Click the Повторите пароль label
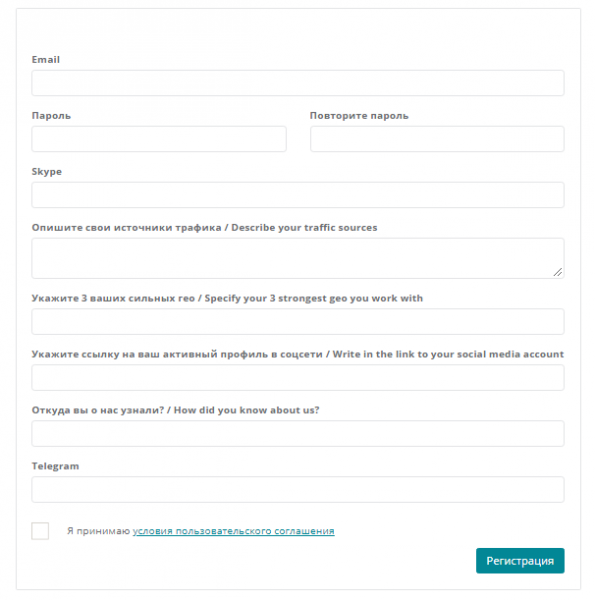The width and height of the screenshot is (595, 600). tap(359, 116)
